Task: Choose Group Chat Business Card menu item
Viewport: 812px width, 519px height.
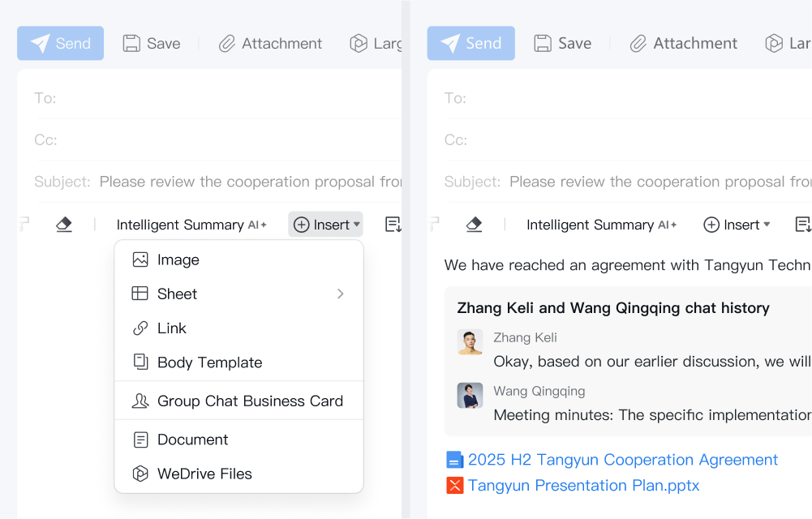Action: 250,401
